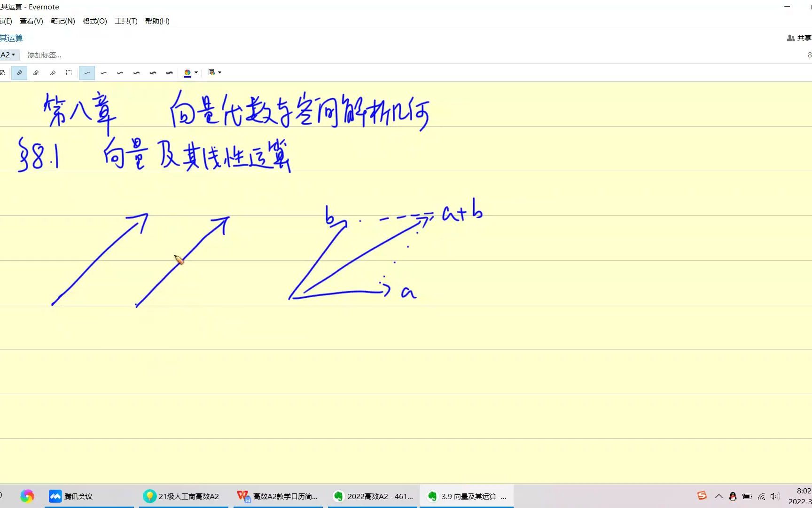Open the 格式(O) menu

click(x=94, y=21)
